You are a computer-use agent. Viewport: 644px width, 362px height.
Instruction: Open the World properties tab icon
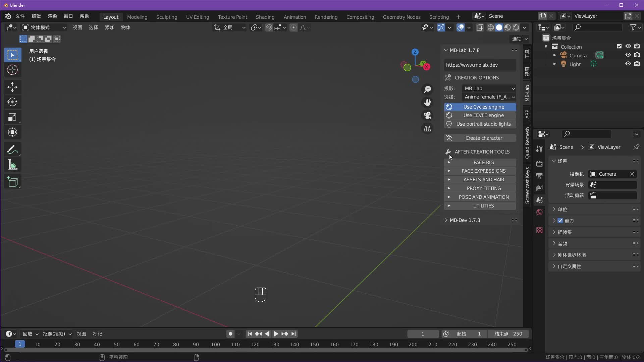[x=539, y=212]
